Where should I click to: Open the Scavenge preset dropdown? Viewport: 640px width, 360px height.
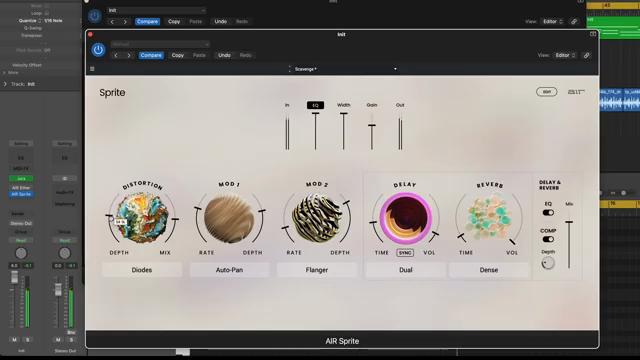(x=343, y=69)
